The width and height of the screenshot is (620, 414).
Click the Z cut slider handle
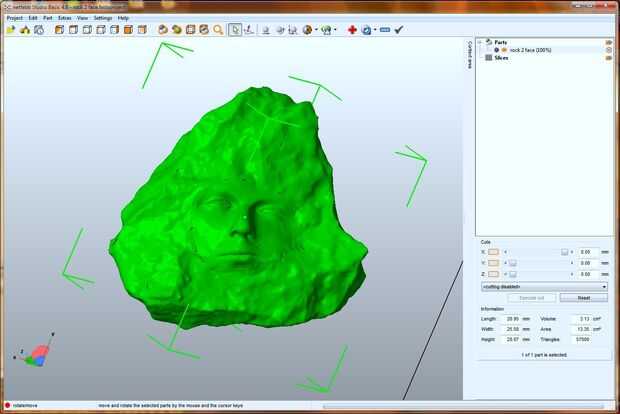pos(512,274)
